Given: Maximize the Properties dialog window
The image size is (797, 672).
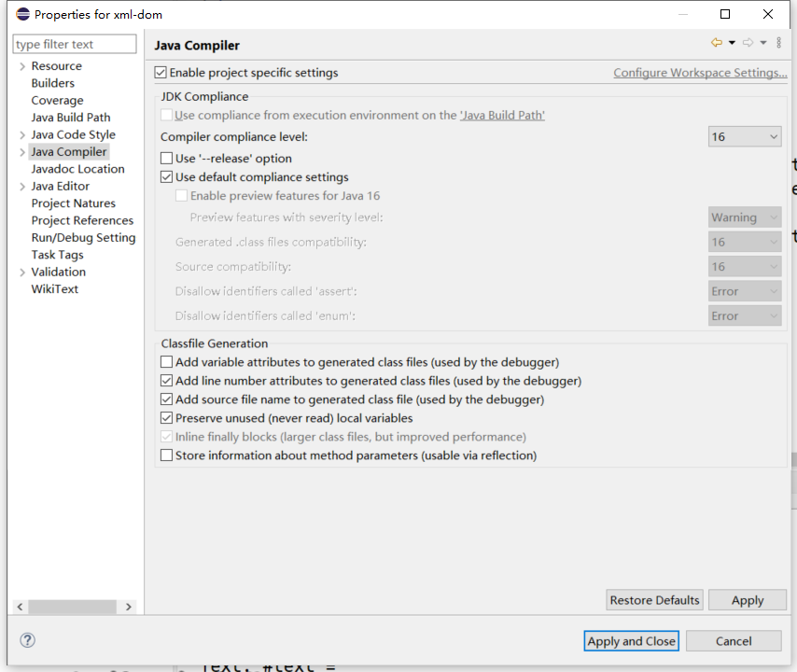Looking at the screenshot, I should (x=725, y=14).
